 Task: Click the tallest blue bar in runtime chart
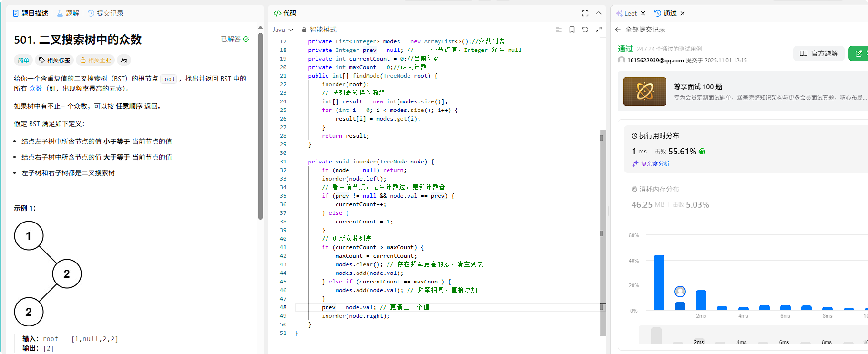point(659,283)
